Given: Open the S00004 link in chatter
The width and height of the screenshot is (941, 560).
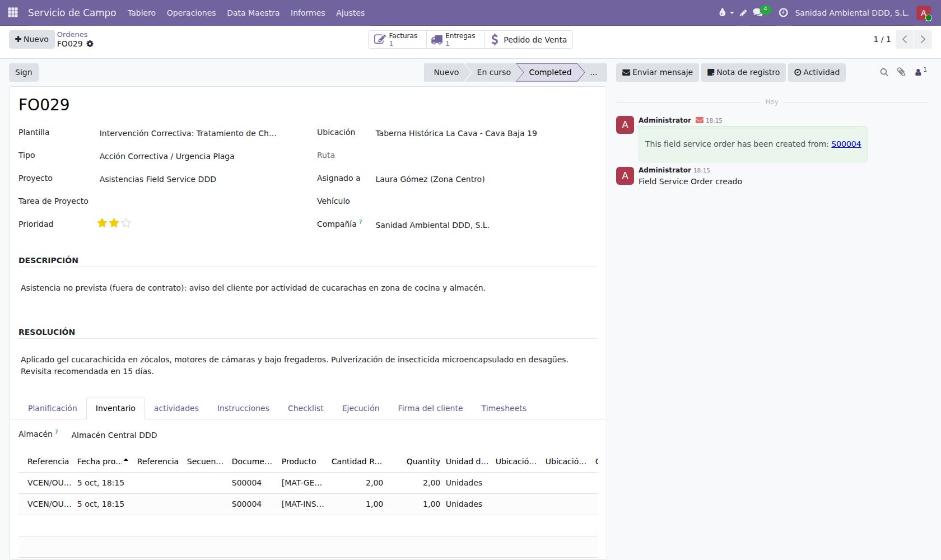Looking at the screenshot, I should (846, 144).
